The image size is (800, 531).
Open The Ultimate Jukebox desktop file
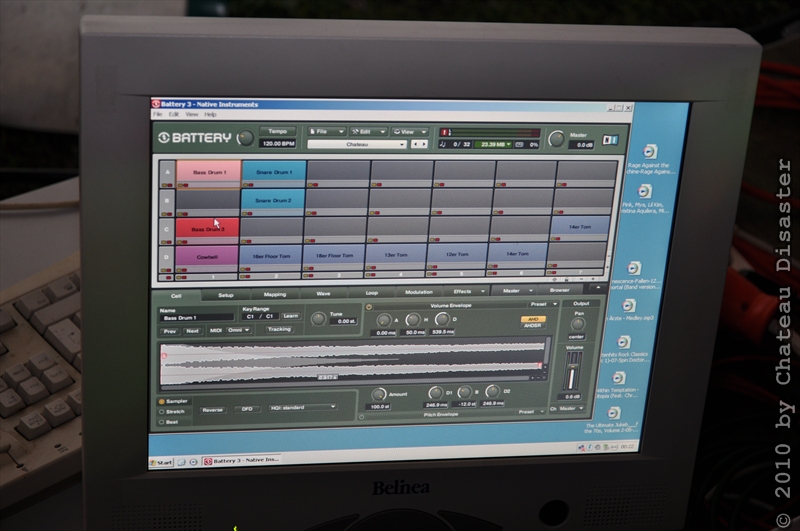[x=612, y=420]
